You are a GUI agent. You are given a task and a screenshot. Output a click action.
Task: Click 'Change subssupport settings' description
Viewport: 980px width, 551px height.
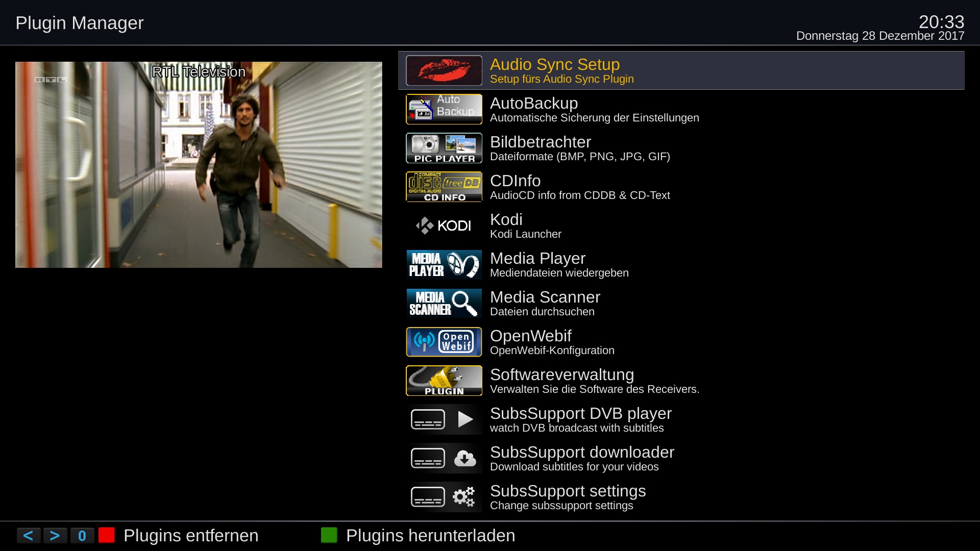click(x=561, y=506)
